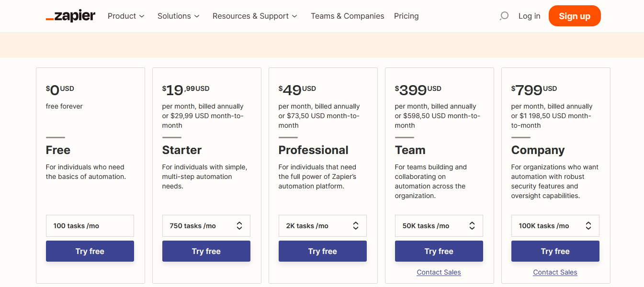Click Try free on Free plan
The height and width of the screenshot is (287, 644).
pos(90,251)
